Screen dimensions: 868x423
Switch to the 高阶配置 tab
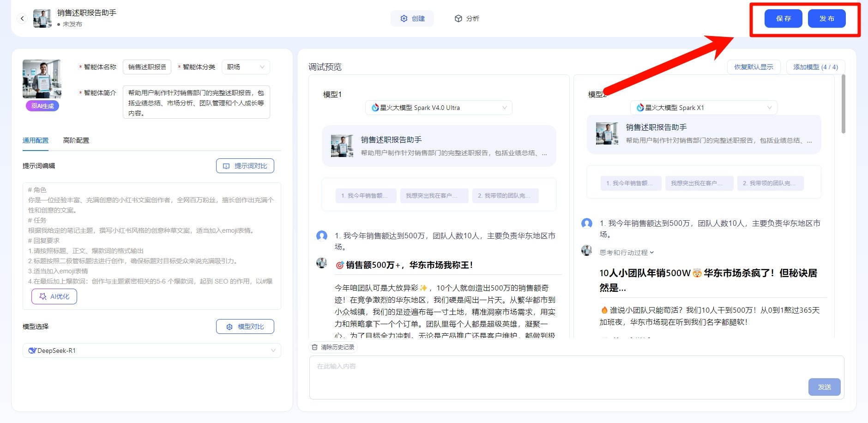76,140
